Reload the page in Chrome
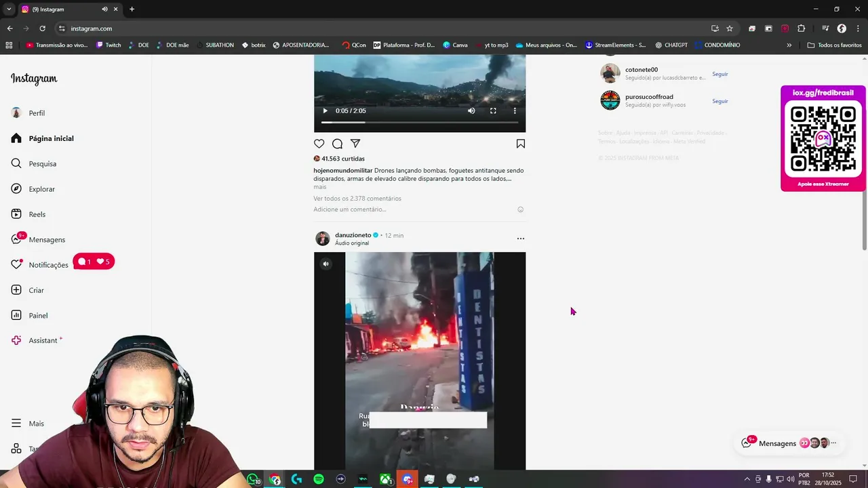 (42, 28)
